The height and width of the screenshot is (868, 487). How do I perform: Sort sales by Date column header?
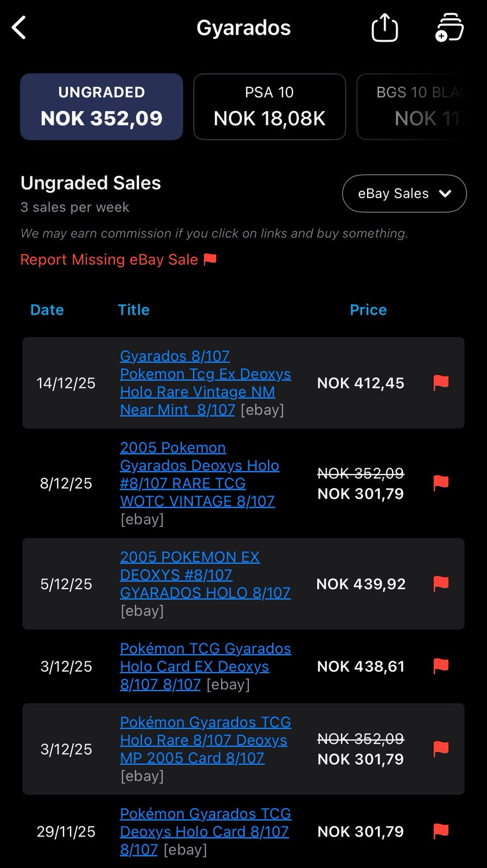[x=47, y=310]
